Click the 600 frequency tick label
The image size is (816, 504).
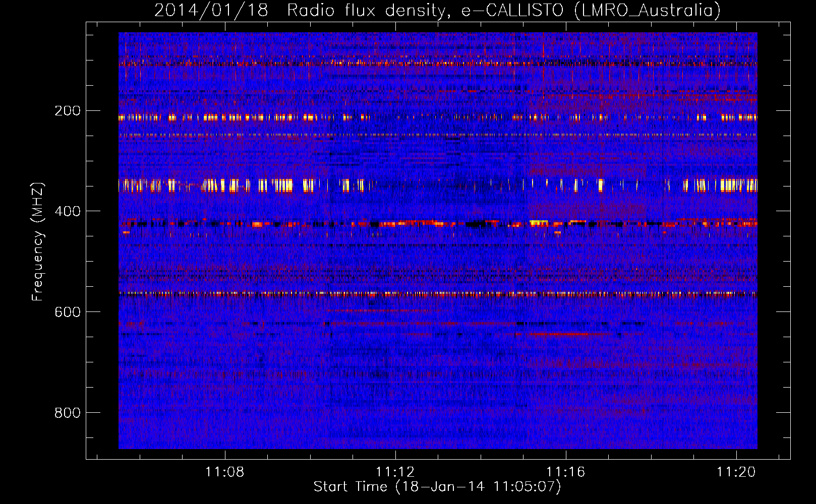pos(68,312)
